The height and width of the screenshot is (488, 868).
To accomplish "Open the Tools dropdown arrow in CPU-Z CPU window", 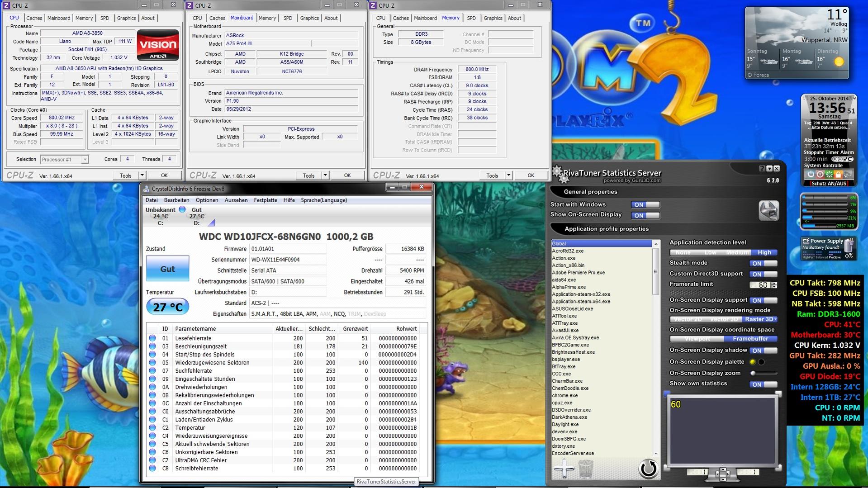I will pyautogui.click(x=142, y=175).
